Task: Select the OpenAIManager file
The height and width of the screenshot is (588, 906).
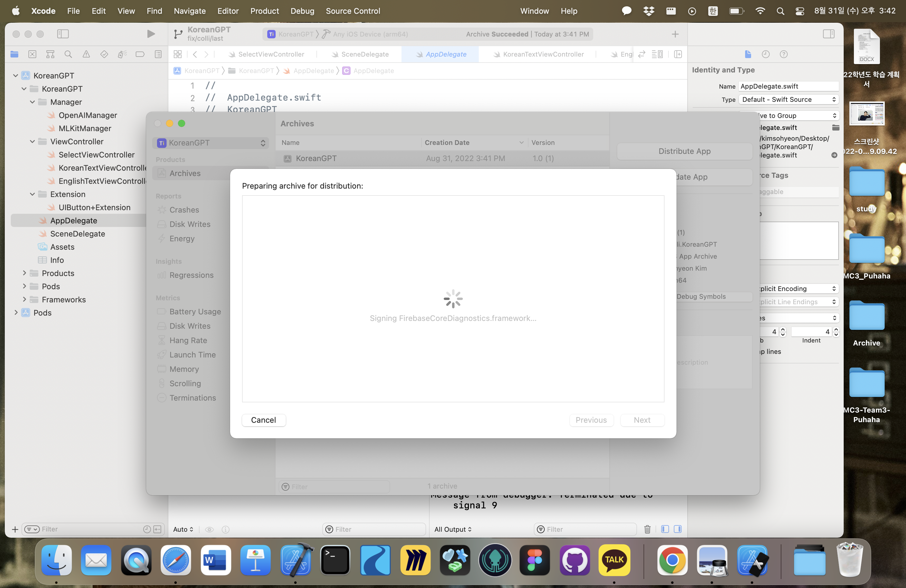Action: pos(87,115)
